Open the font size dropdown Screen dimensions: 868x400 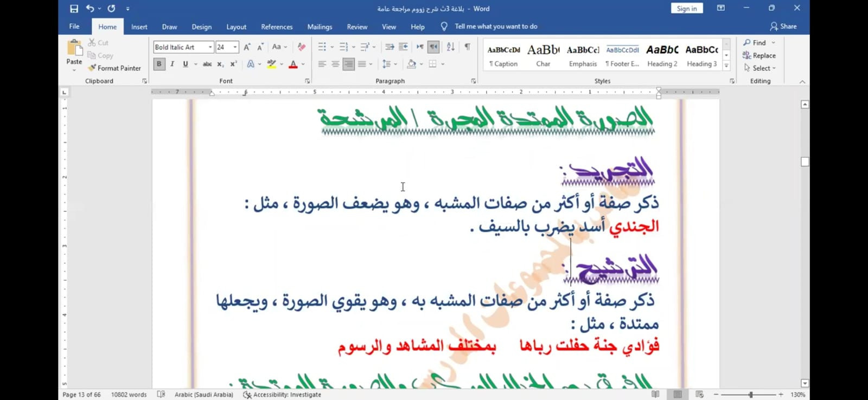(x=235, y=47)
